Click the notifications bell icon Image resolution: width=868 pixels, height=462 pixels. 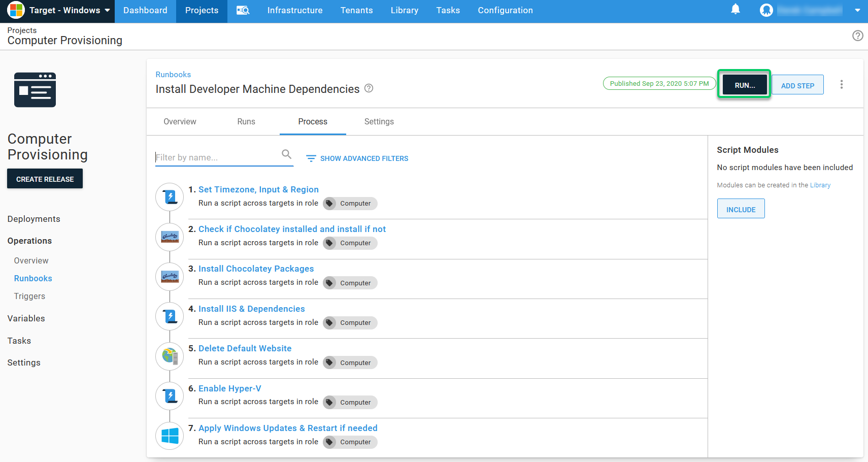[735, 10]
